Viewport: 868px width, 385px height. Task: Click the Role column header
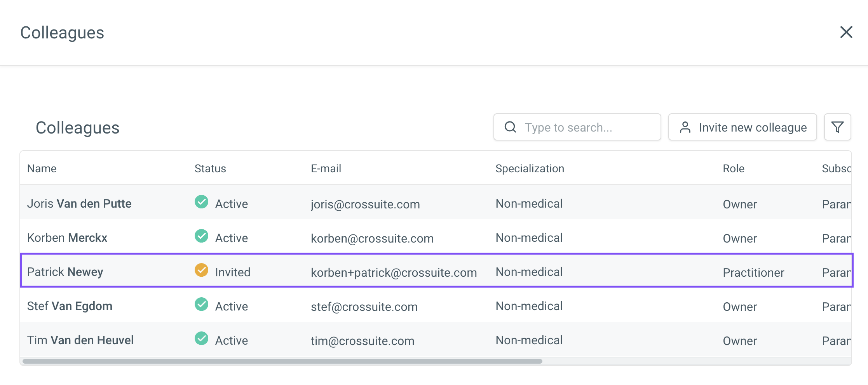click(733, 168)
